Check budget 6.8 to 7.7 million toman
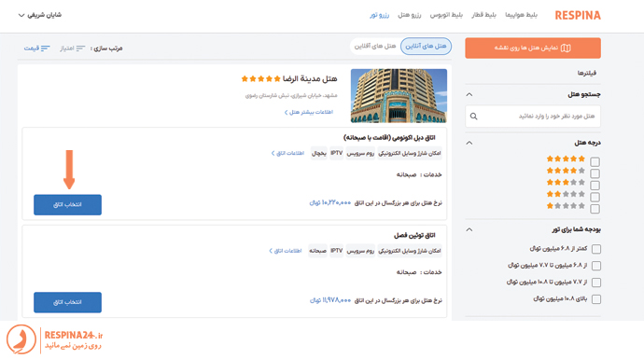Viewport: 644px width, 359px height. coord(596,266)
